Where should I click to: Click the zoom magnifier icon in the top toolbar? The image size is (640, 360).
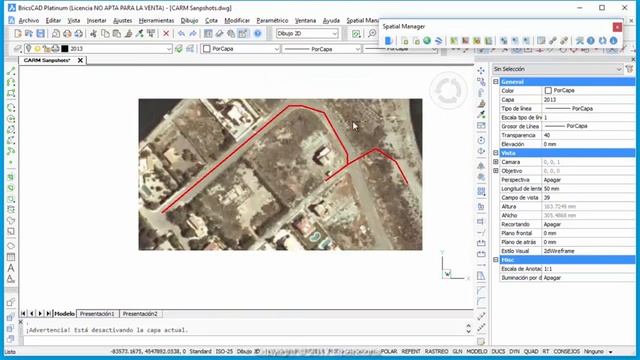point(372,33)
